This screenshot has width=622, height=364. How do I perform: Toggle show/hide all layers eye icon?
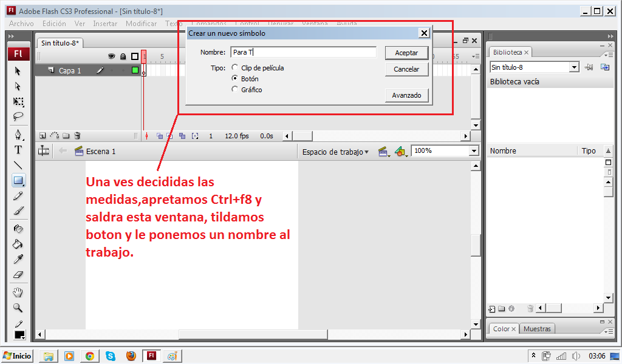point(112,56)
